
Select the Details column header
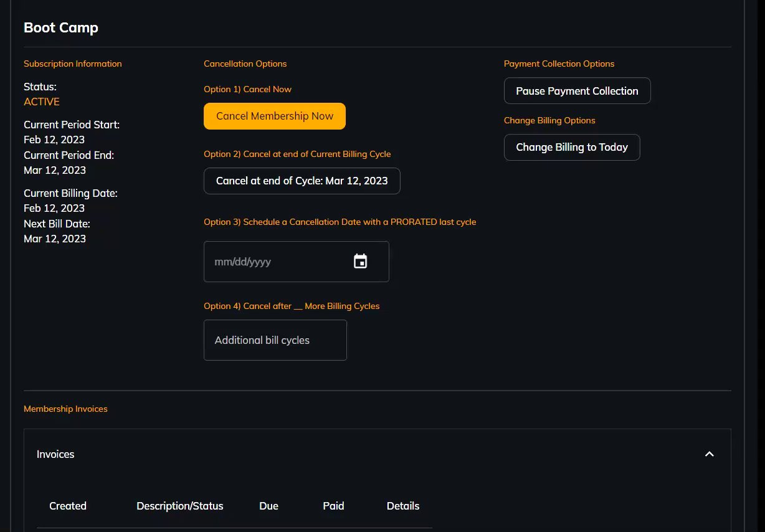coord(403,506)
